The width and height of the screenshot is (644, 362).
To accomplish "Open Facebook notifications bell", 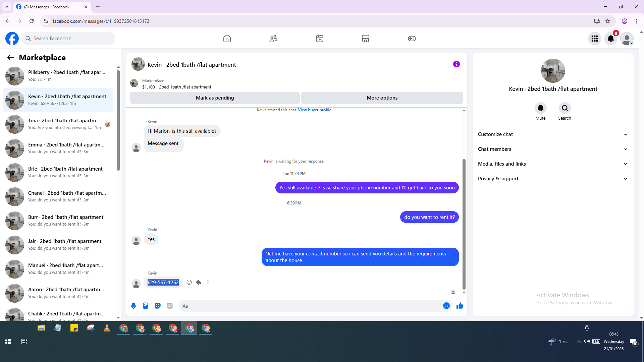I will [x=611, y=39].
